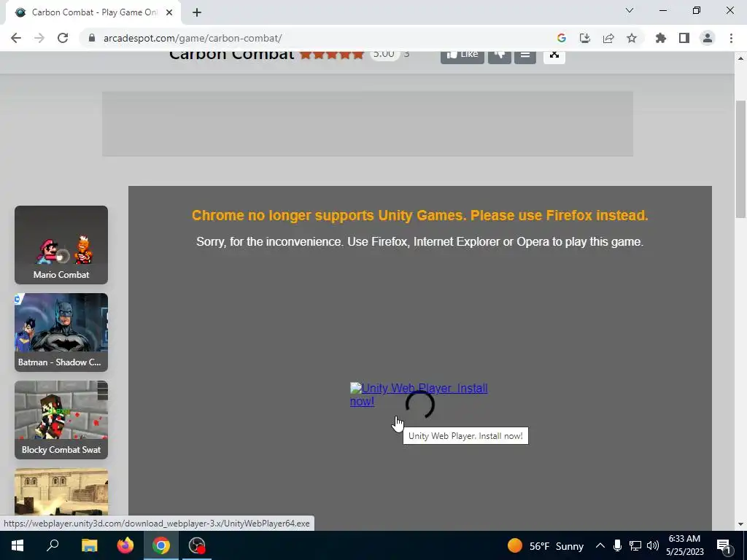Open notification center icon
This screenshot has height=560, width=747.
pyautogui.click(x=724, y=545)
